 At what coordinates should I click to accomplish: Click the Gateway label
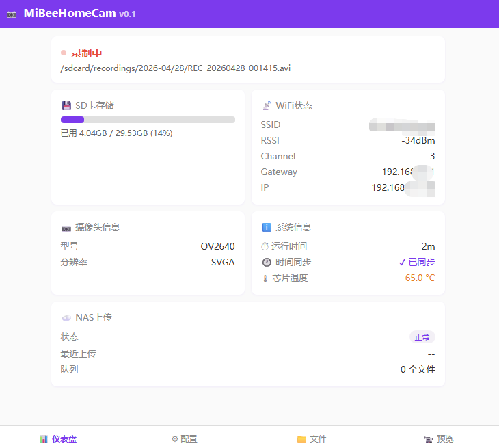279,172
